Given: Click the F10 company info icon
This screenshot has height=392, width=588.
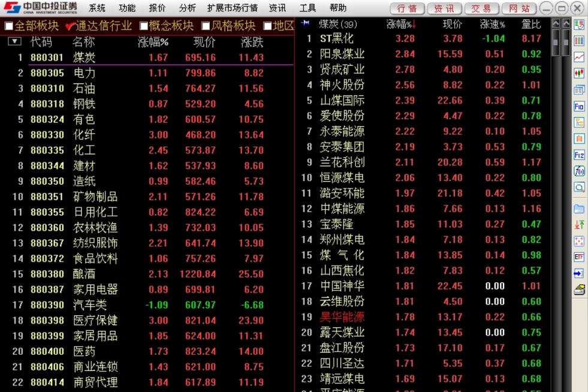Looking at the screenshot, I should pos(579,106).
